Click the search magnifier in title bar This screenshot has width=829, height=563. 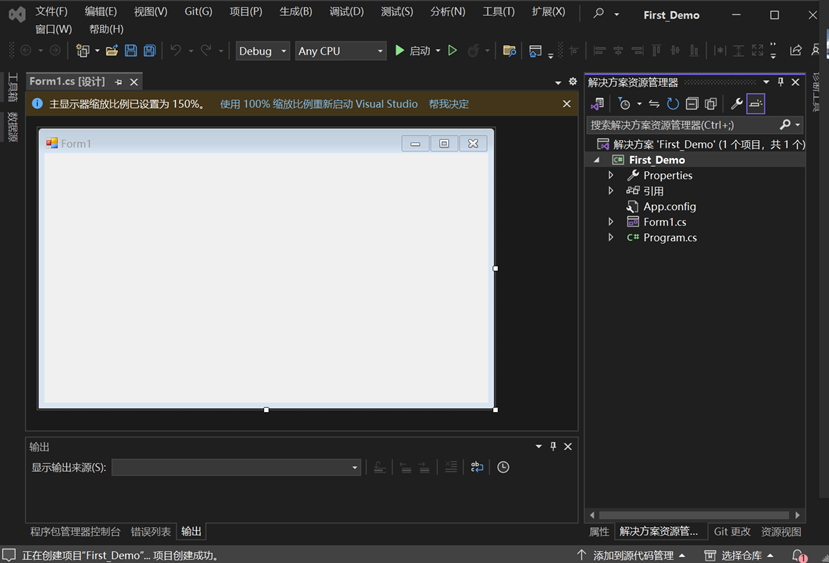(x=598, y=13)
